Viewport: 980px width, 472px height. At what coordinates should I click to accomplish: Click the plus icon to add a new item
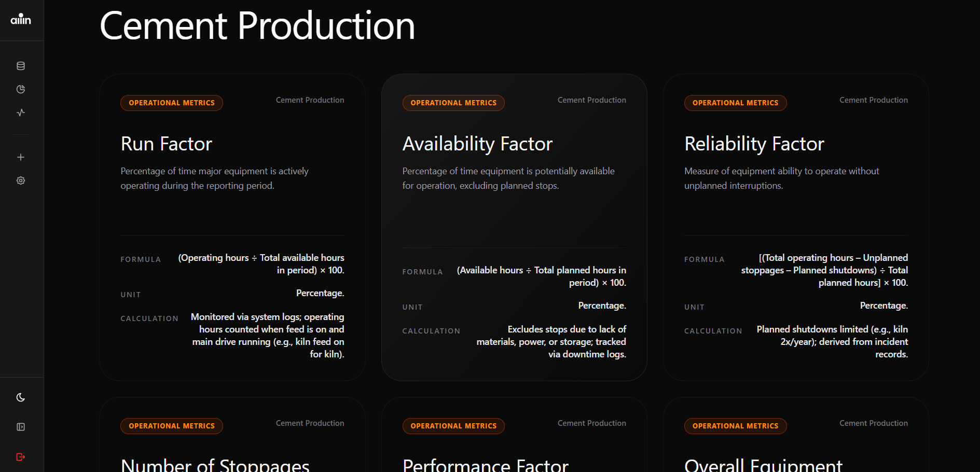click(x=21, y=157)
